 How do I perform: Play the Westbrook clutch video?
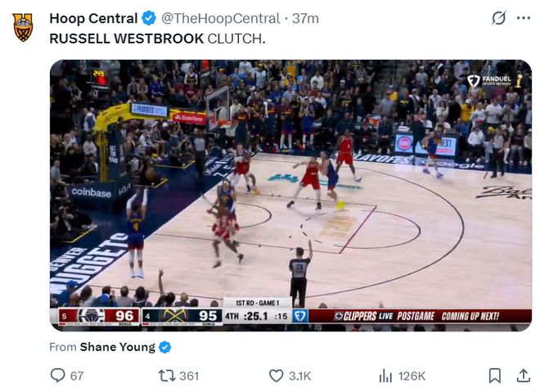pyautogui.click(x=290, y=196)
